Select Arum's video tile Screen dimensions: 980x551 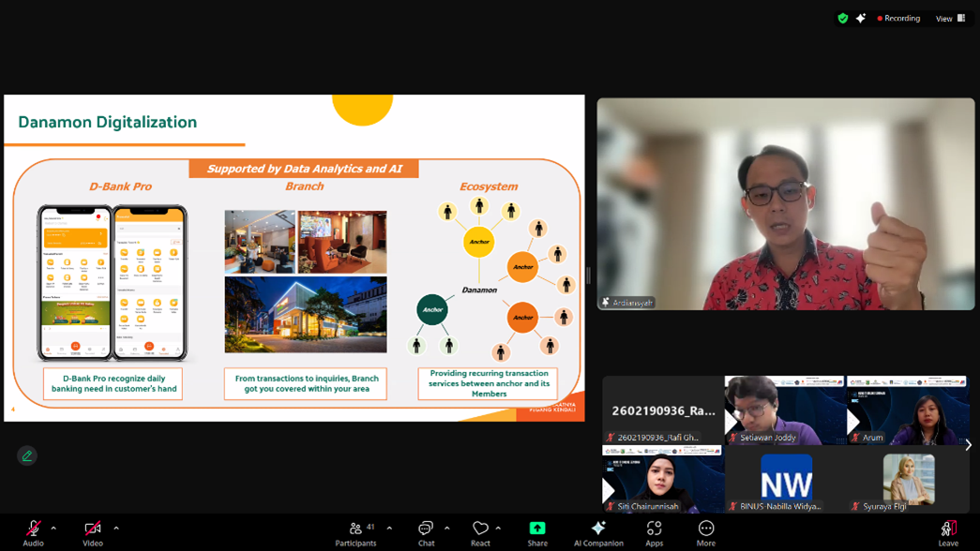pyautogui.click(x=908, y=410)
